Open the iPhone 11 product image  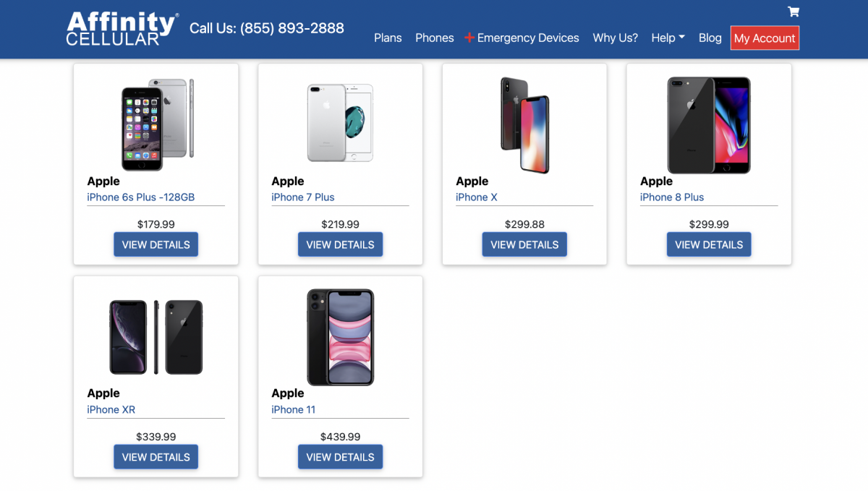pyautogui.click(x=340, y=337)
